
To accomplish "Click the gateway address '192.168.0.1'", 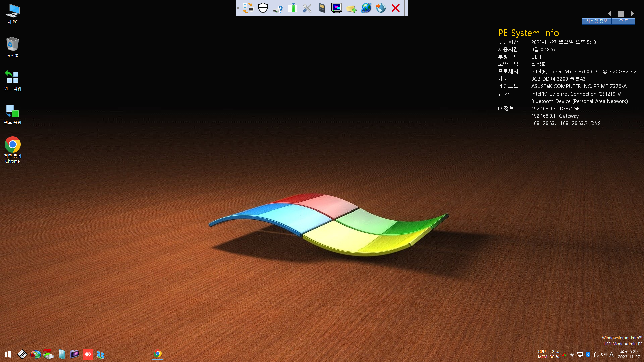I will (543, 116).
